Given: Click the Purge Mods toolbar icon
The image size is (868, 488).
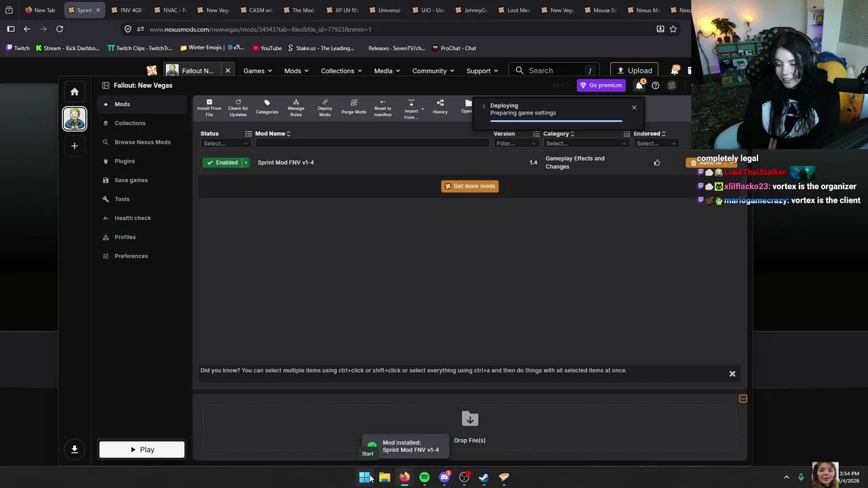Looking at the screenshot, I should 354,108.
